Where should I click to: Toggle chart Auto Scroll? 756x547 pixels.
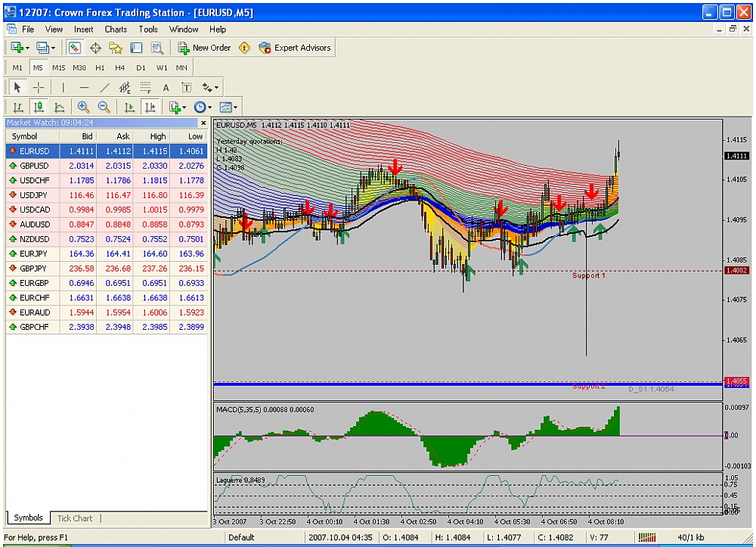point(129,107)
